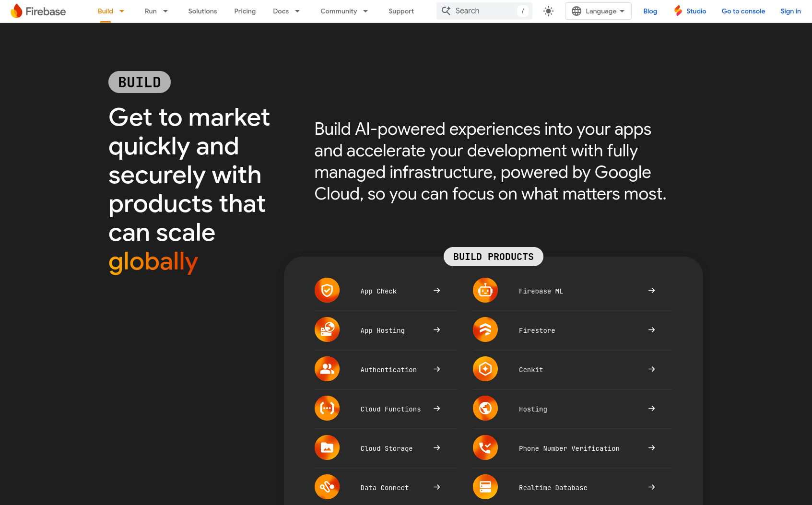This screenshot has width=812, height=505.
Task: Toggle the light/dark theme switch
Action: (548, 11)
